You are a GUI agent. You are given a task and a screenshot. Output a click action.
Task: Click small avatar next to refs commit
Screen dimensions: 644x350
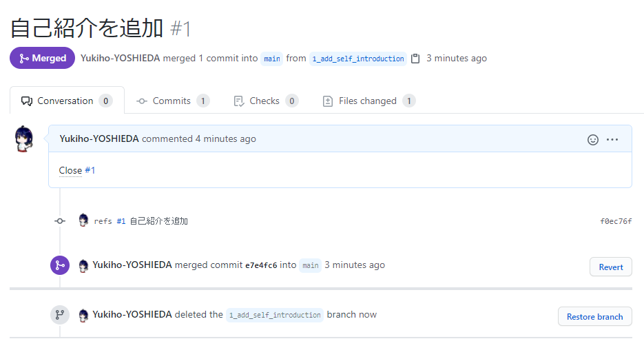(83, 220)
